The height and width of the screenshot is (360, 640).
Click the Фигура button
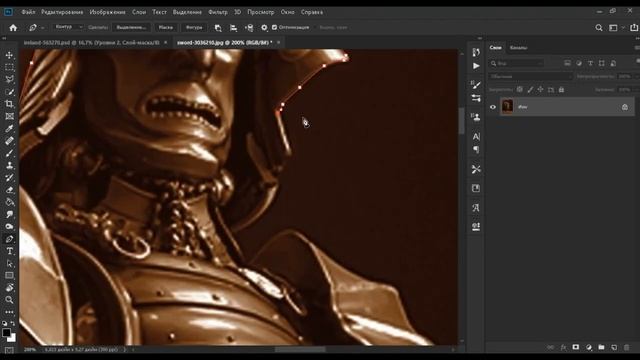[194, 27]
